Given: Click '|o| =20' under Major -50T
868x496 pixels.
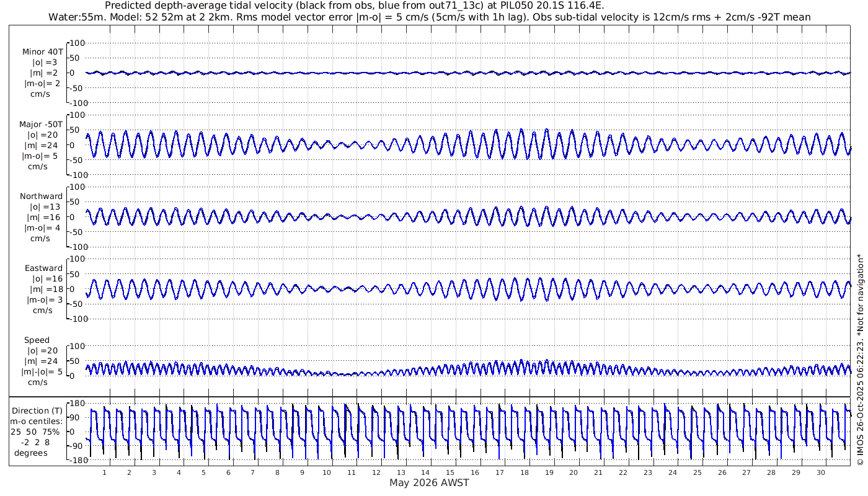Looking at the screenshot, I should (x=42, y=135).
